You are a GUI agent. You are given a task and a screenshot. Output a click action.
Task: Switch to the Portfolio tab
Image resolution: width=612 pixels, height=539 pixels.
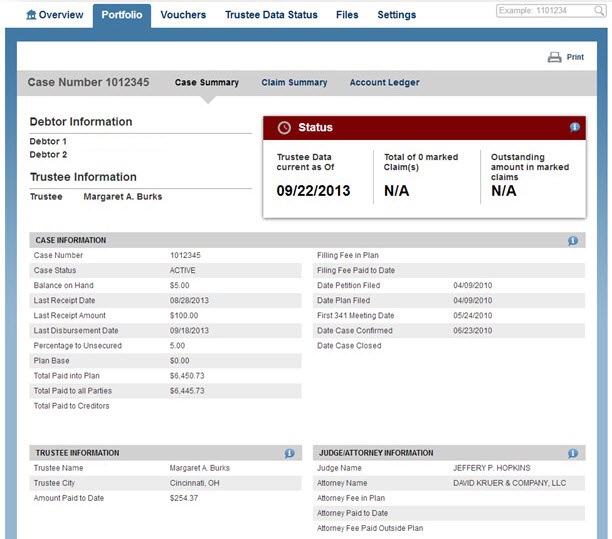[x=121, y=15]
